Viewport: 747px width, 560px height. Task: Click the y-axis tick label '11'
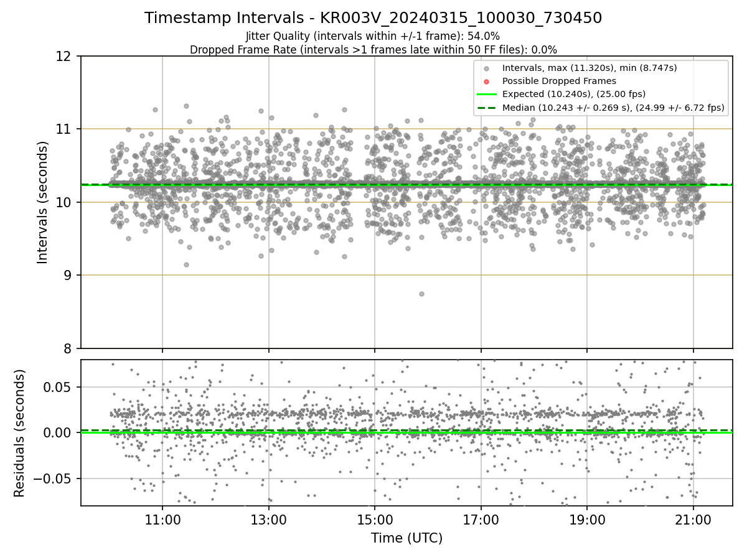pos(65,129)
